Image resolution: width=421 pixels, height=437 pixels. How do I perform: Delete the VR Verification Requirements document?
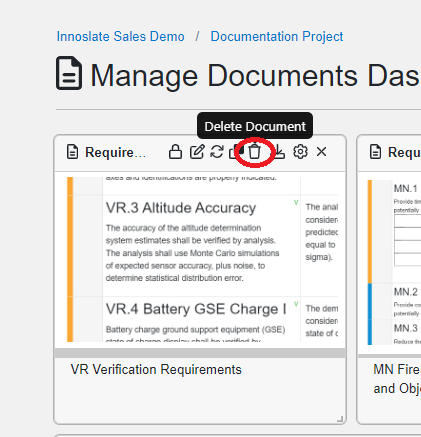coord(255,152)
